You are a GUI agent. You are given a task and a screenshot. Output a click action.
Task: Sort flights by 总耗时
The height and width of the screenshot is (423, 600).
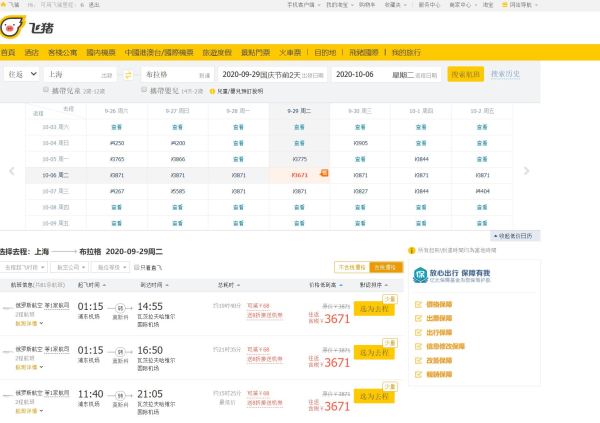229,285
